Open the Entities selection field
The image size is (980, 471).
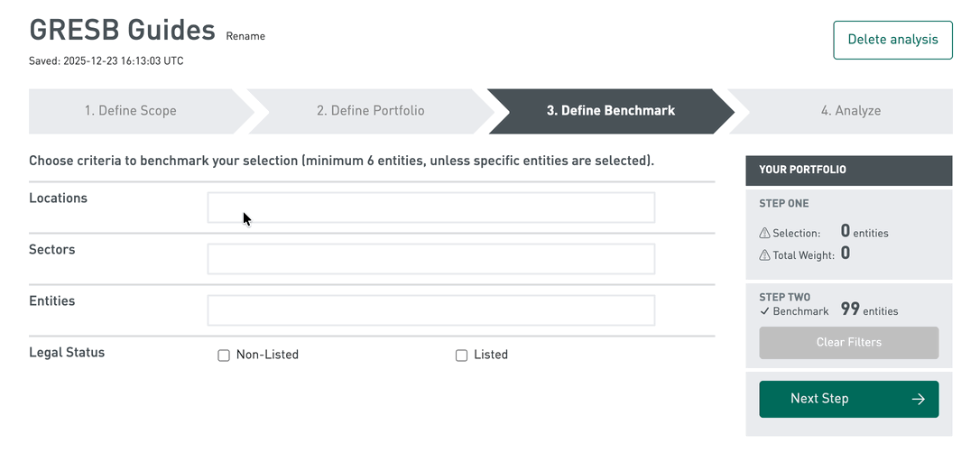point(430,310)
